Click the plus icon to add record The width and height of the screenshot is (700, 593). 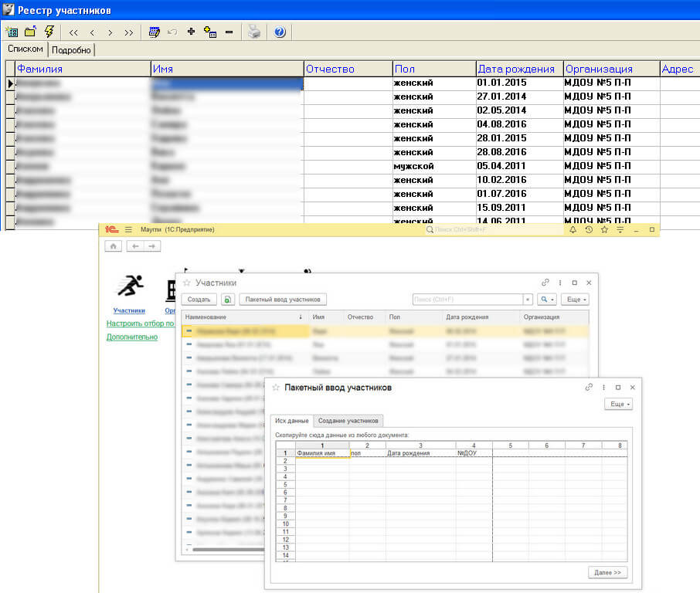pos(191,32)
